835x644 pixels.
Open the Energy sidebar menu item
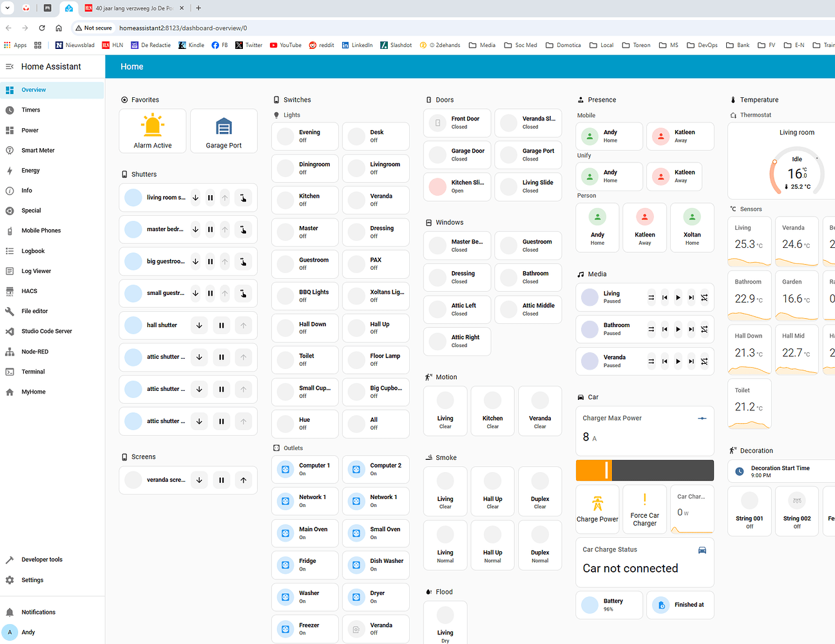52,171
